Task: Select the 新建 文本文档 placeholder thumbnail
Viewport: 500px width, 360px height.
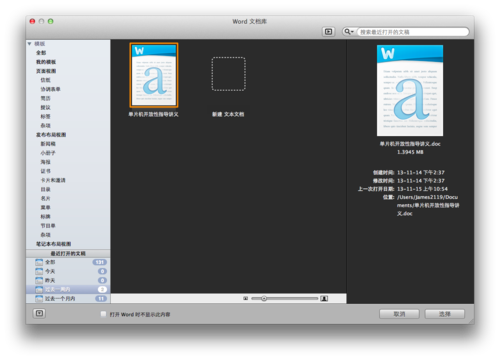Action: [228, 74]
